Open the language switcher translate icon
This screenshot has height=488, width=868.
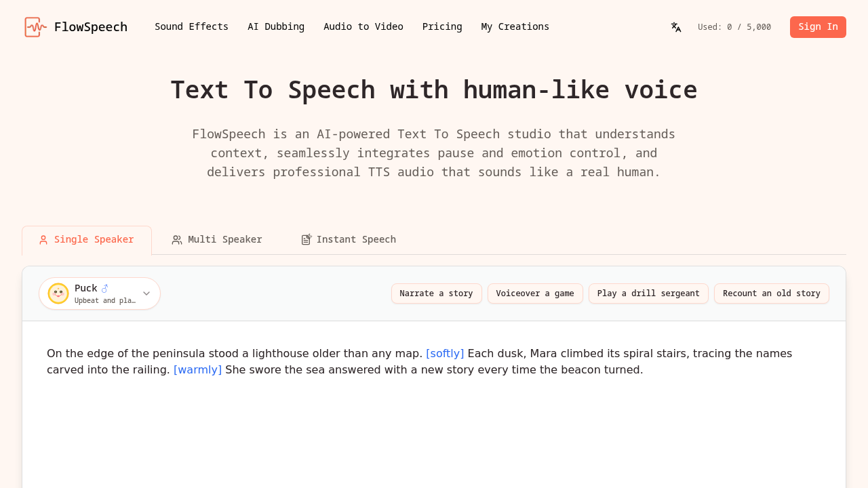pos(675,26)
